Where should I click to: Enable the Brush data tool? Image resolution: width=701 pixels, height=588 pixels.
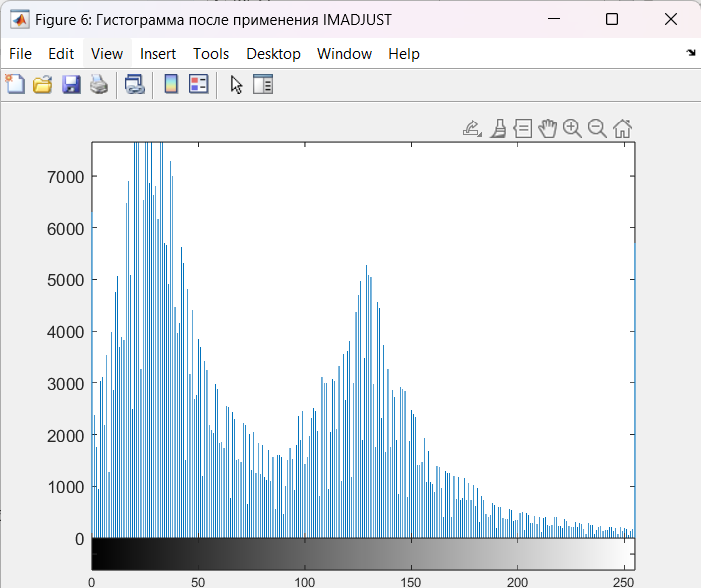tap(498, 129)
